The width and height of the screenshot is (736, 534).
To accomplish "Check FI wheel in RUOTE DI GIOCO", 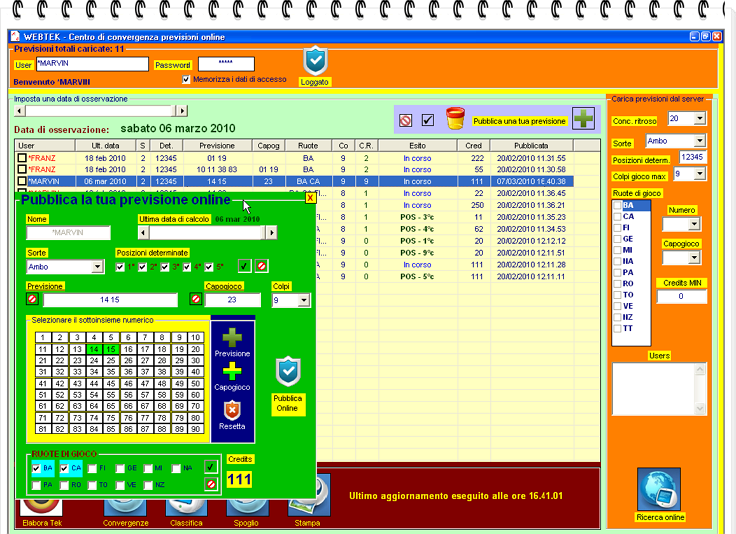I will (x=92, y=468).
